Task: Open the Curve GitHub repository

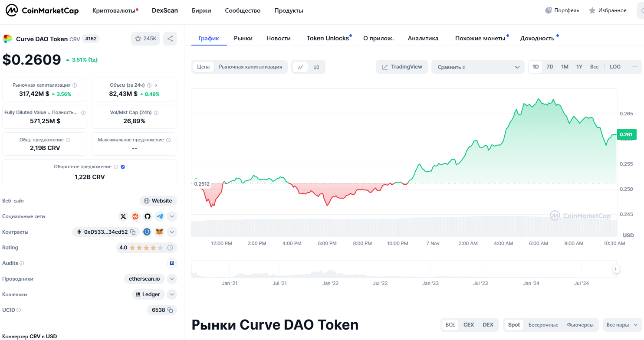Action: (x=147, y=216)
